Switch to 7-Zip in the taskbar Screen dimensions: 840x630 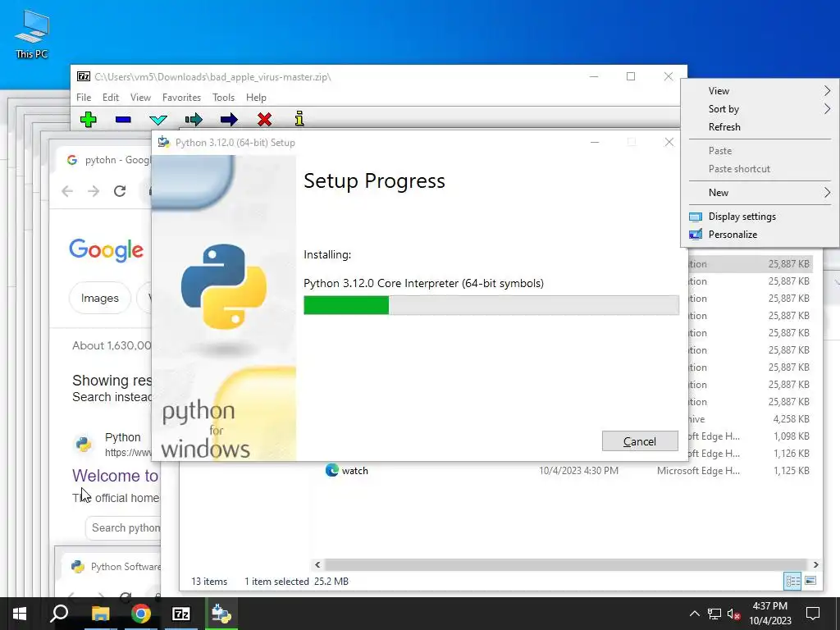pos(181,614)
